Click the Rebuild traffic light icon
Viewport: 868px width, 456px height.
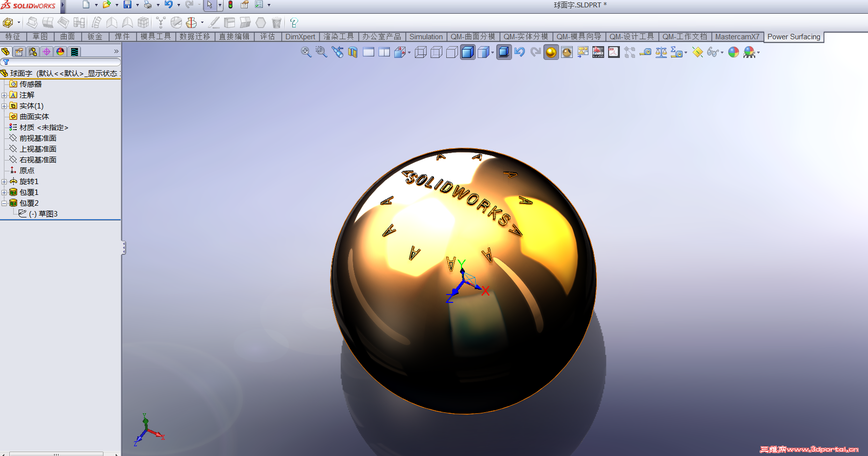pyautogui.click(x=230, y=5)
